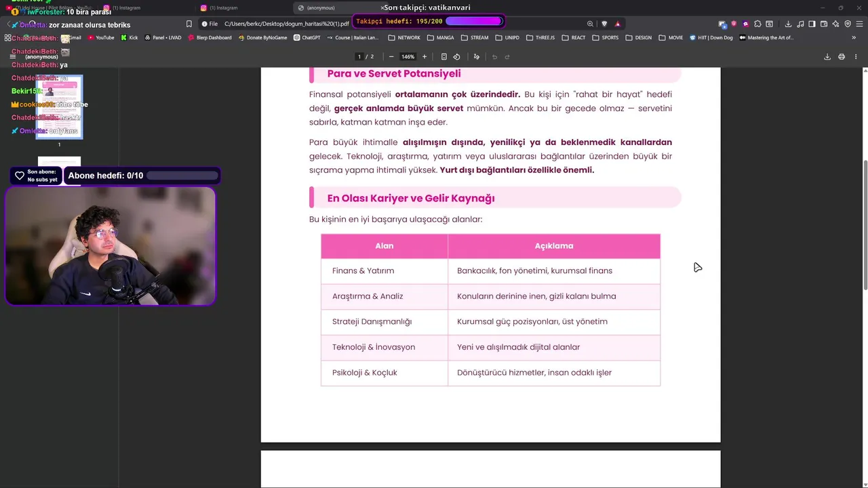Click the PDF page number field
Image resolution: width=868 pixels, height=488 pixels.
[359, 57]
